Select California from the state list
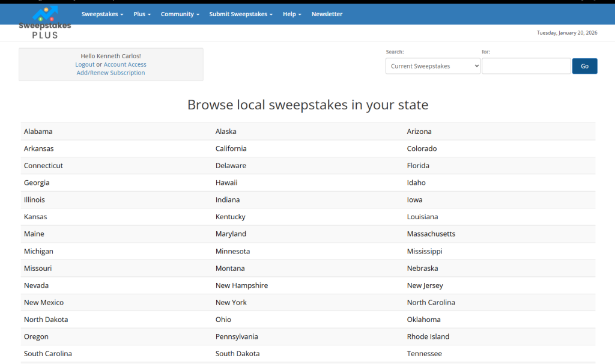615x364 pixels. [x=231, y=148]
